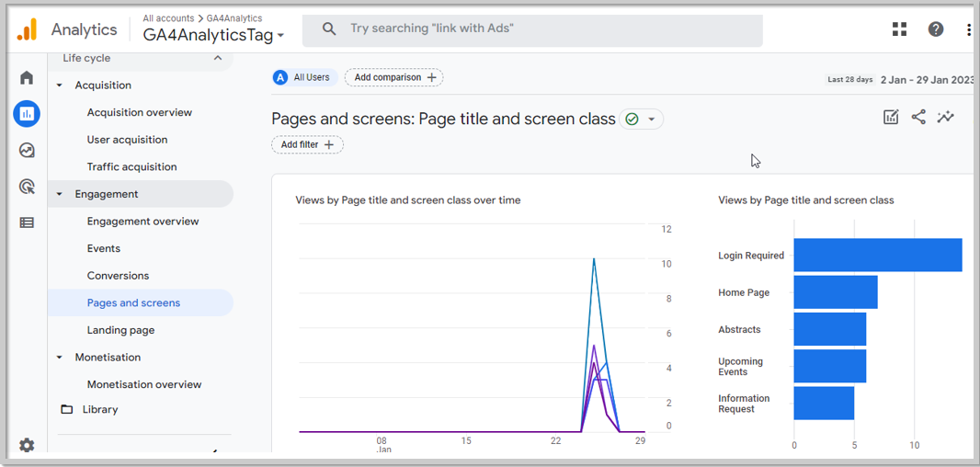Open the Google apps grid icon
The image size is (980, 467).
pyautogui.click(x=899, y=28)
